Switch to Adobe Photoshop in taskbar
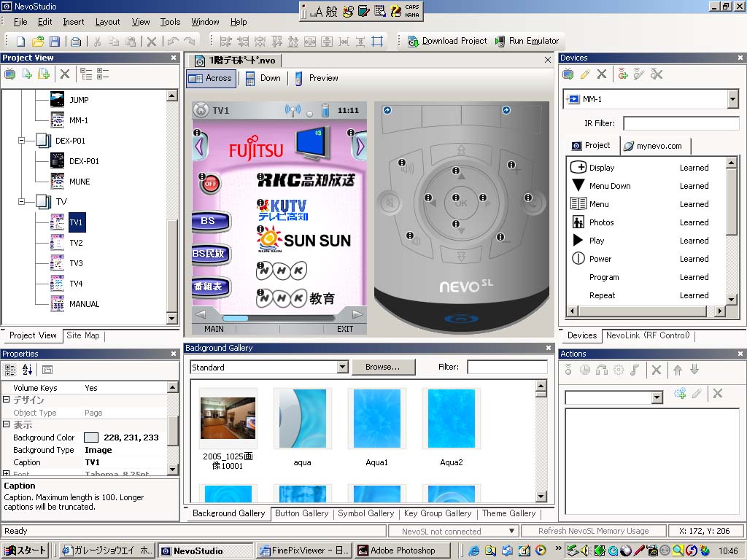The image size is (747, 560). tap(403, 551)
